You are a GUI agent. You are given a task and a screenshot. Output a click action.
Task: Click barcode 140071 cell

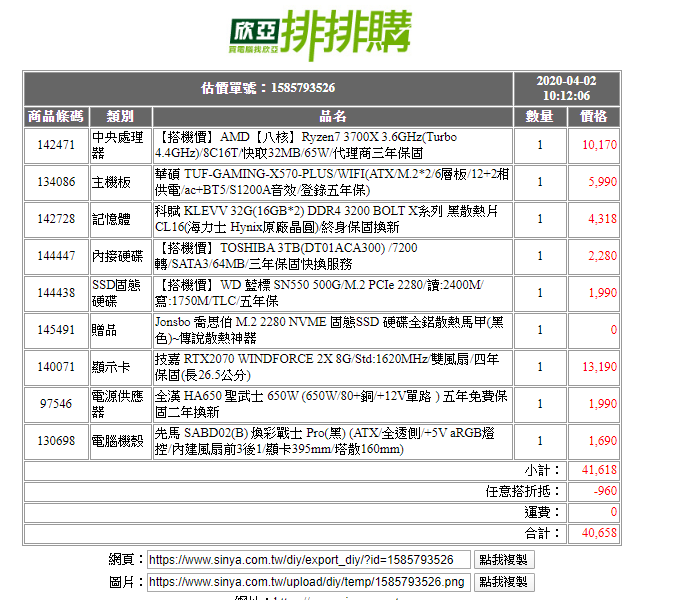point(56,367)
